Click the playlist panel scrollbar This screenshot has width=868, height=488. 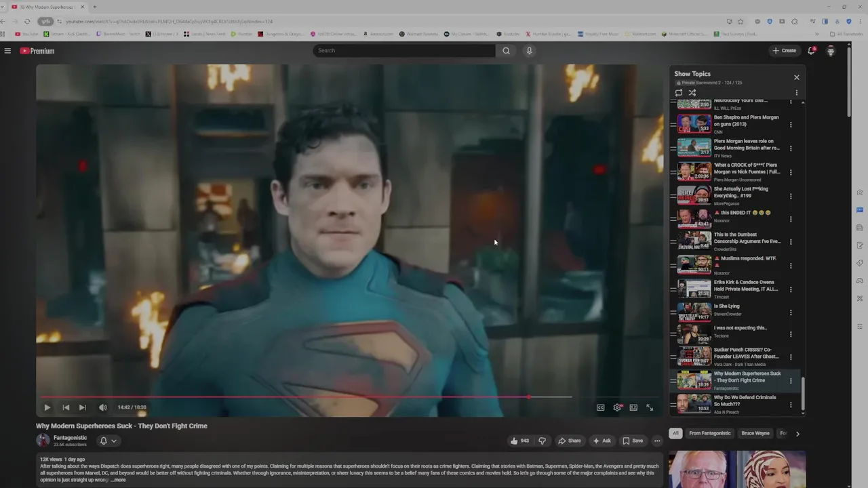[x=803, y=394]
